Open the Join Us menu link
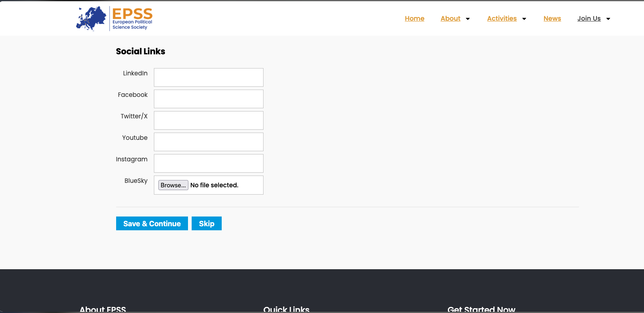644x313 pixels. point(589,19)
